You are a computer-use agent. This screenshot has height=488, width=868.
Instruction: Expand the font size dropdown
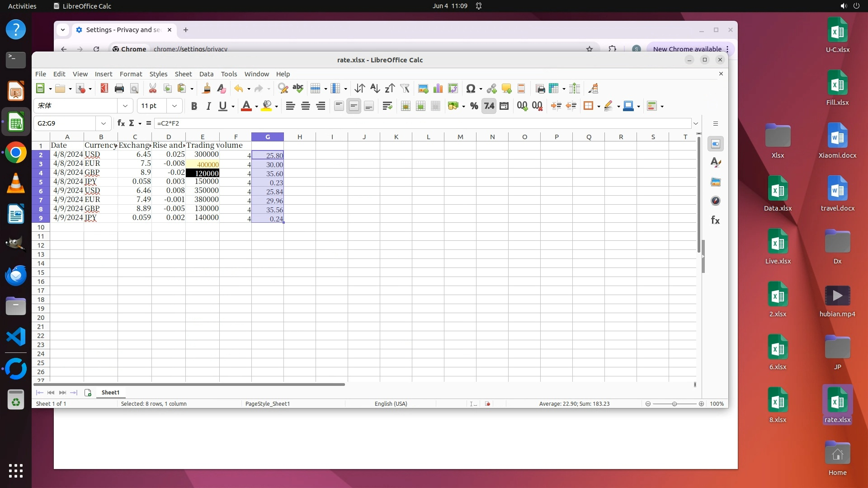174,106
